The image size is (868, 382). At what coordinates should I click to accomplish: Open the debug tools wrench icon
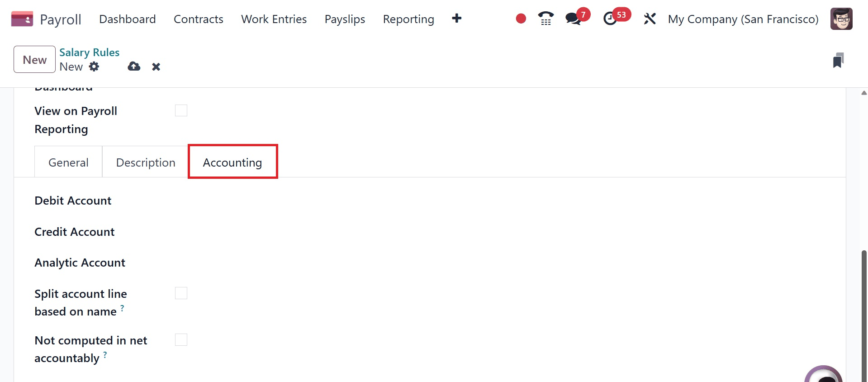(x=650, y=19)
